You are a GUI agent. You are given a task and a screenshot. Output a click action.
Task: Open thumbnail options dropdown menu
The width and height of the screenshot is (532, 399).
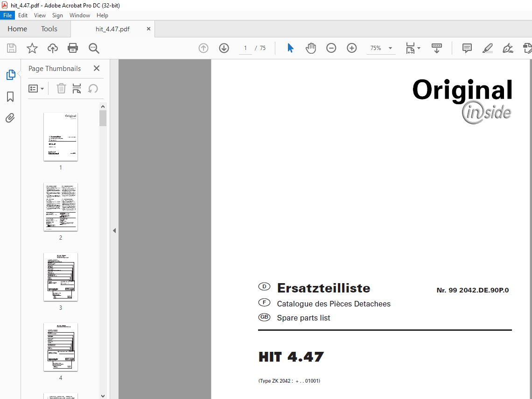tap(36, 89)
